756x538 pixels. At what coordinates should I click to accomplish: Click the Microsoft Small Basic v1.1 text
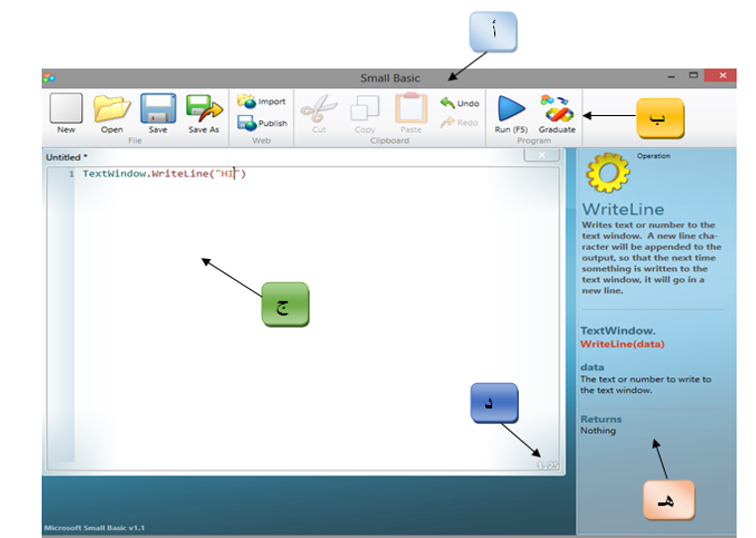coord(94,528)
